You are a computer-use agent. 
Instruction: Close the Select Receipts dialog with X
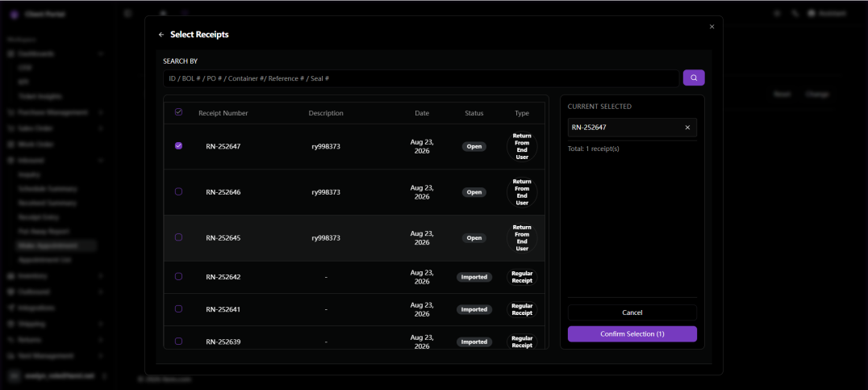pyautogui.click(x=712, y=27)
